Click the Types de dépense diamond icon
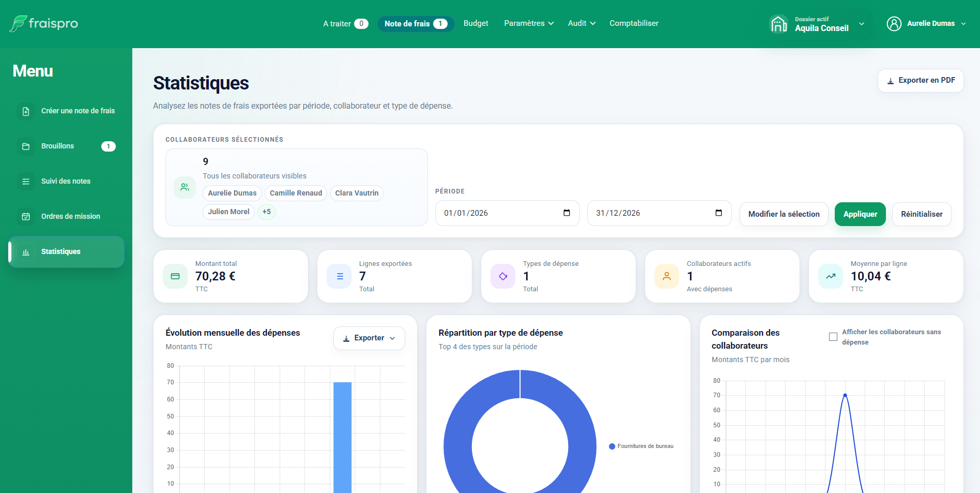The height and width of the screenshot is (493, 980). (x=503, y=276)
